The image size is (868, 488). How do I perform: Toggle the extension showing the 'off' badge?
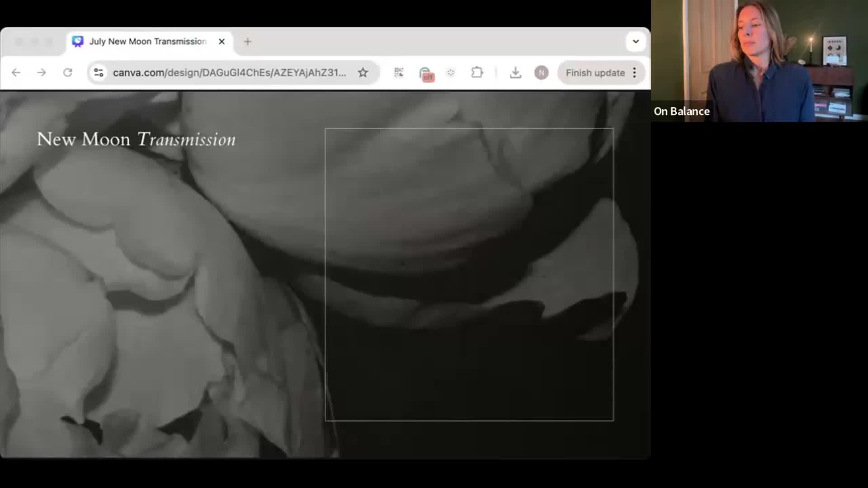[x=426, y=74]
